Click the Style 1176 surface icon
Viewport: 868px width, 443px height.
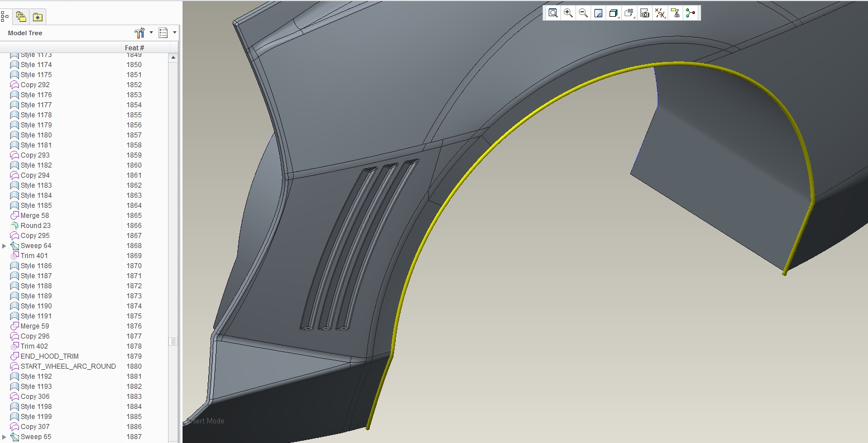click(15, 95)
